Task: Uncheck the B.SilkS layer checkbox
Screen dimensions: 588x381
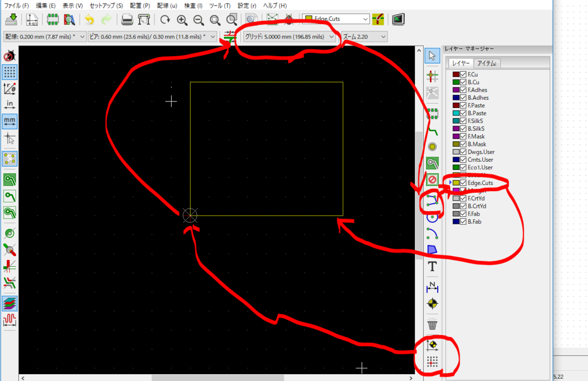Action: pyautogui.click(x=463, y=129)
